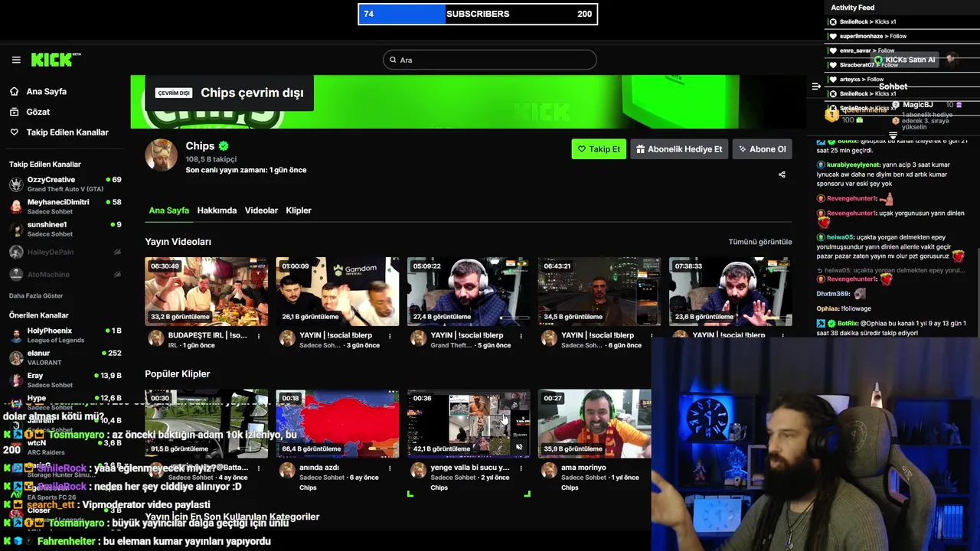Open the 06:43:21 stream video thumbnail

click(x=599, y=292)
